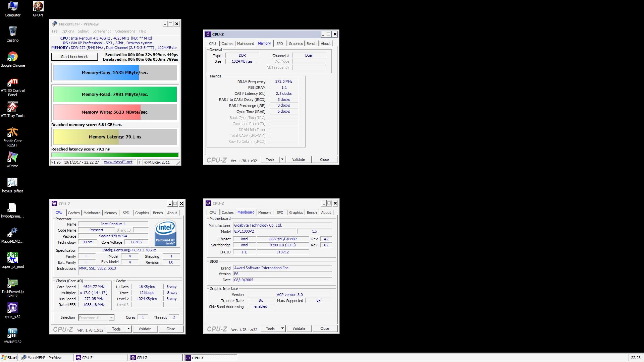Click Close button in CPU tab window
Viewport: 644px width, 362px height.
tap(171, 329)
